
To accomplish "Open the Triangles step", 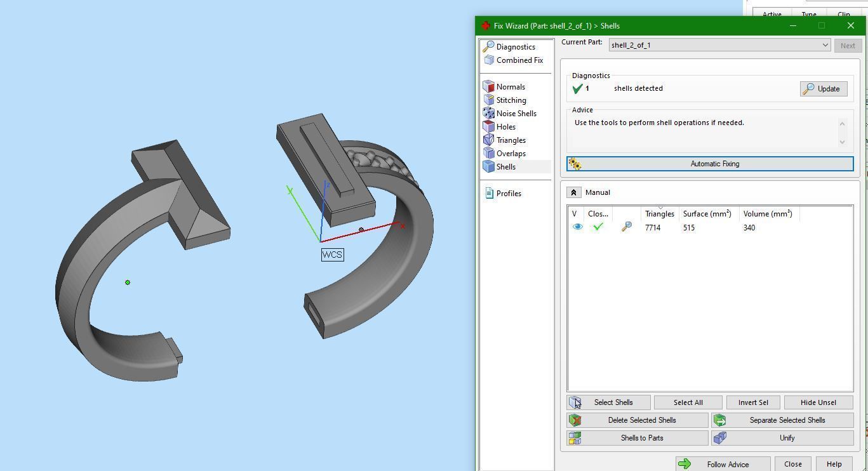I will pos(511,140).
